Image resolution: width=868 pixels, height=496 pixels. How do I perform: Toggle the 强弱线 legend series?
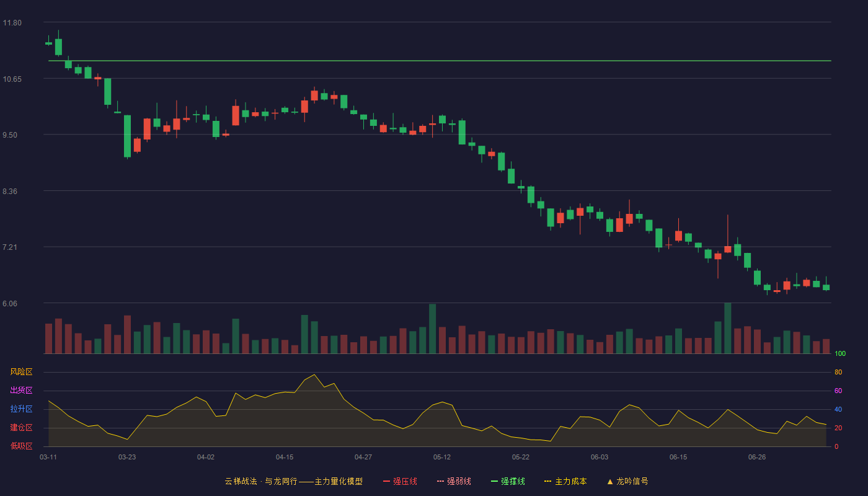pyautogui.click(x=454, y=481)
